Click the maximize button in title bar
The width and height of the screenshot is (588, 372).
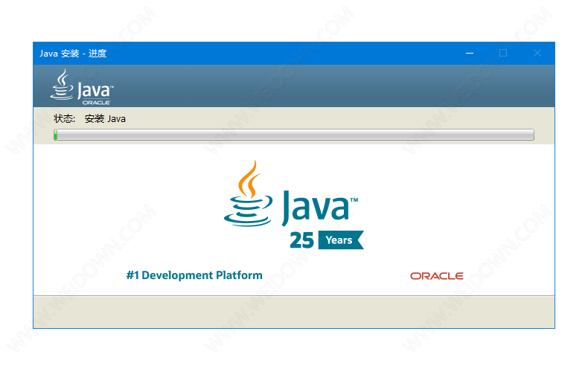coord(503,54)
